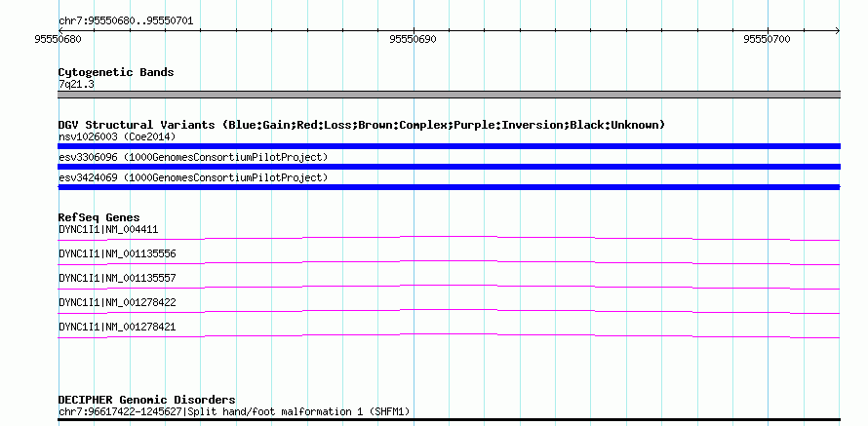Screen dimensions: 868x426
Task: Click the 7q21.3 band label
Action: (76, 84)
